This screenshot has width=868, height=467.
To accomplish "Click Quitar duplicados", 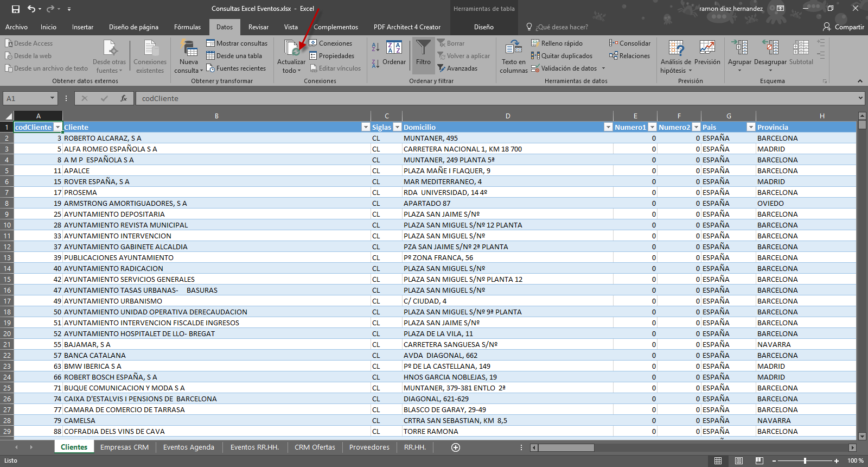I will pyautogui.click(x=561, y=56).
